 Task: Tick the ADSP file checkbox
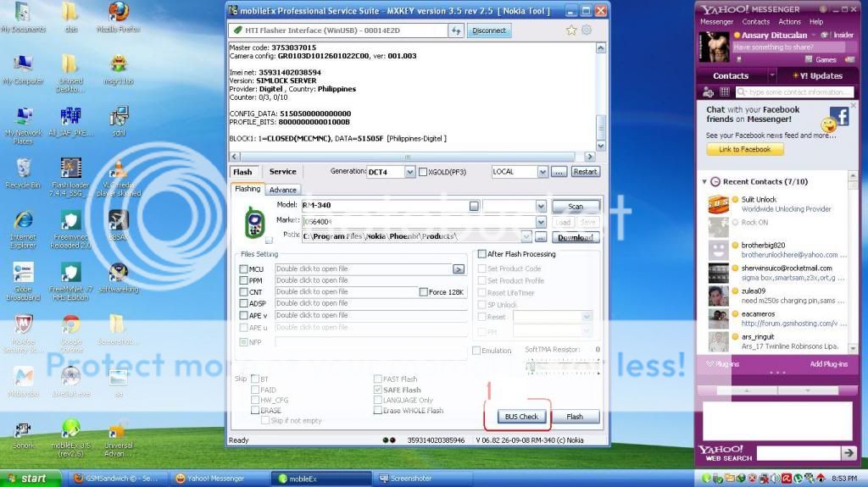[243, 303]
